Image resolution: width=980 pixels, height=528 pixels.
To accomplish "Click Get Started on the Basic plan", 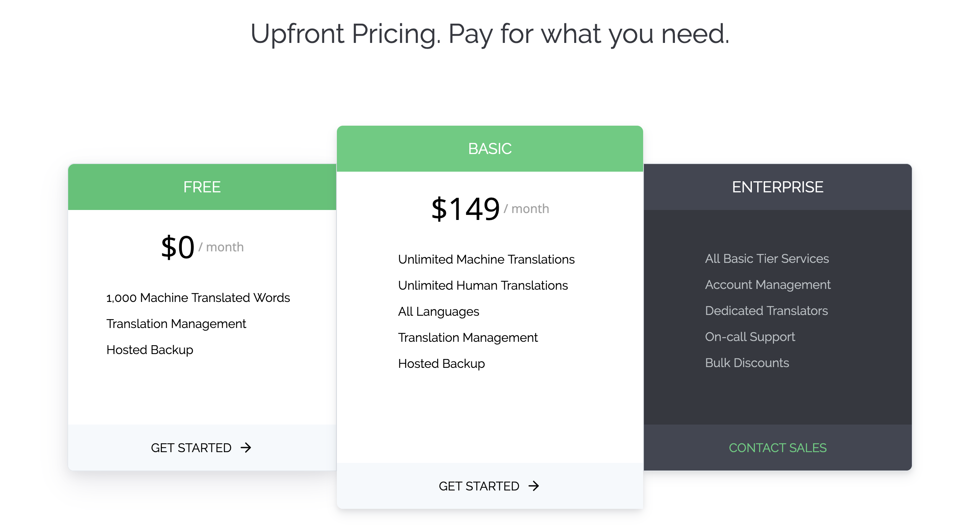I will [x=489, y=486].
